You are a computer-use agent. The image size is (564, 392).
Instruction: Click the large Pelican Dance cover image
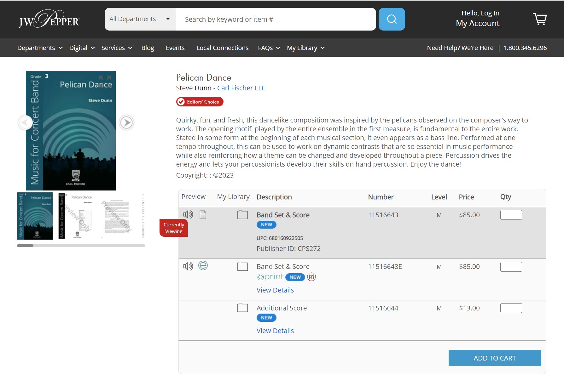click(x=71, y=130)
